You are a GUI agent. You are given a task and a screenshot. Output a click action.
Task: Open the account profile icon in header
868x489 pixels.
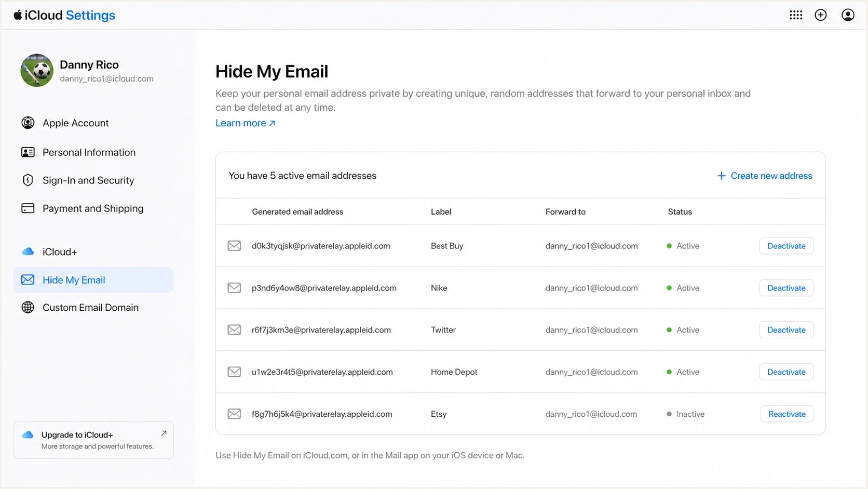[848, 15]
